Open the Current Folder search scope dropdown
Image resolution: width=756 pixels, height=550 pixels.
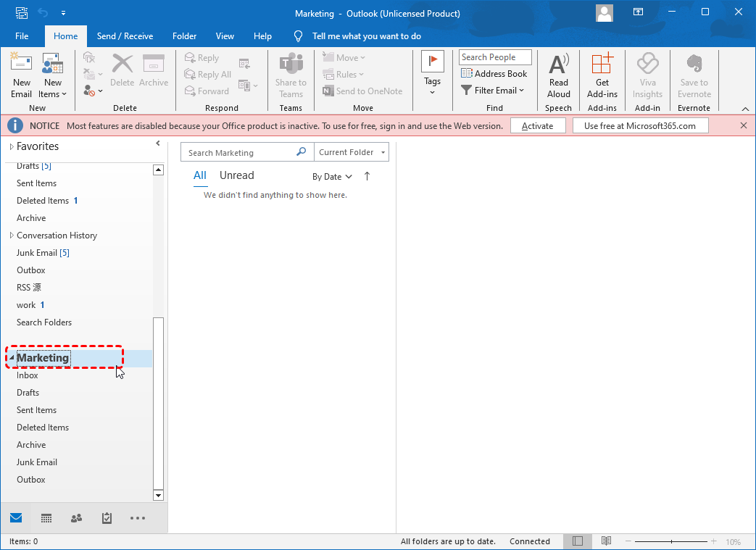tap(352, 152)
